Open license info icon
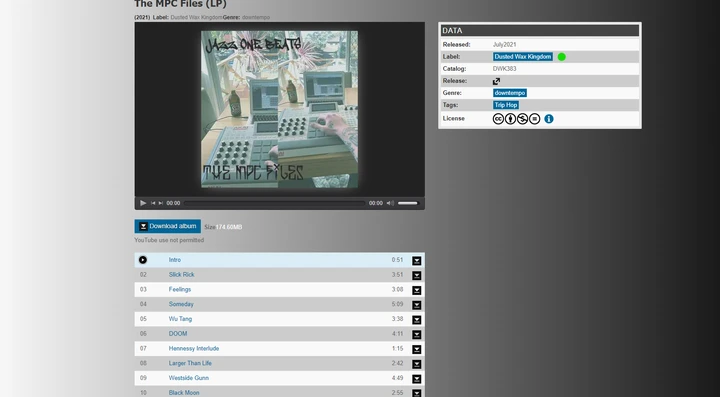 pos(549,119)
